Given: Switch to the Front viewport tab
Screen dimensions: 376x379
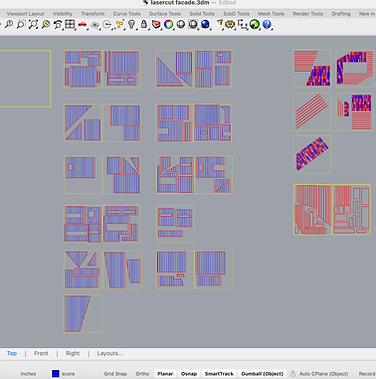Looking at the screenshot, I should [x=41, y=353].
